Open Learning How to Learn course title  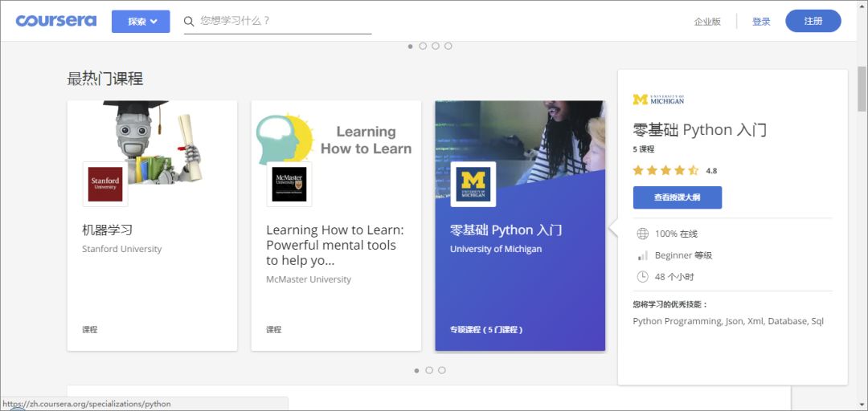335,245
